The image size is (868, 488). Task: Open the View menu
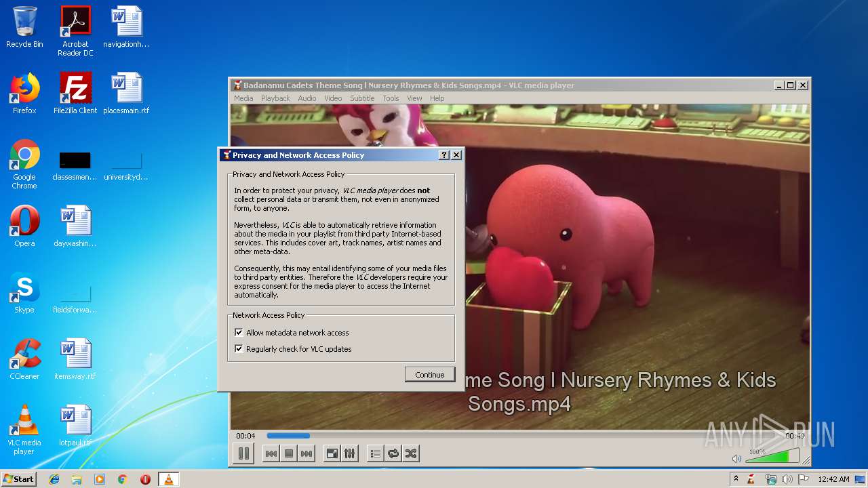414,98
